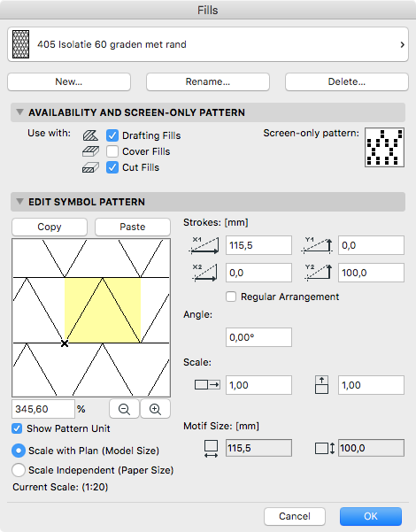The image size is (416, 532).
Task: Zoom in the pattern preview
Action: [x=155, y=409]
